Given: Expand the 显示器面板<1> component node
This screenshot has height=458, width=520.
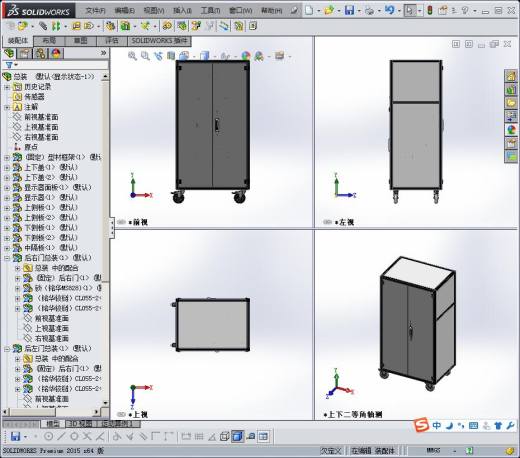Looking at the screenshot, I should coord(7,187).
